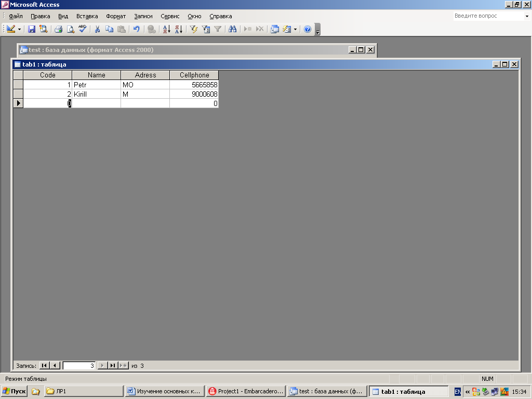Open the Пуск start button
Screen dimensions: 532x399
tap(14, 391)
